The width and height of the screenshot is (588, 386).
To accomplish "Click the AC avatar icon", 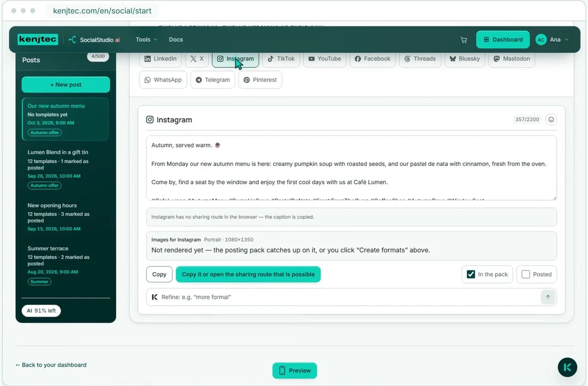I will point(541,40).
